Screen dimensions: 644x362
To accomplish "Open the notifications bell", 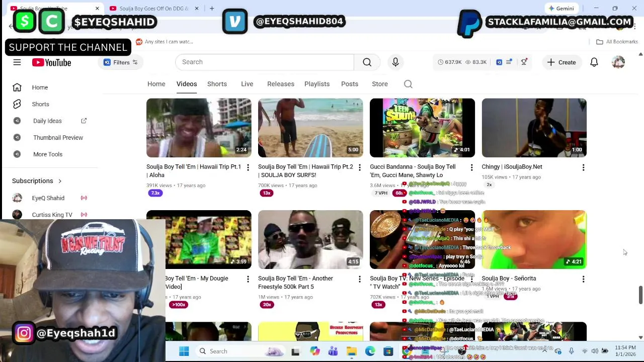I will [x=594, y=62].
